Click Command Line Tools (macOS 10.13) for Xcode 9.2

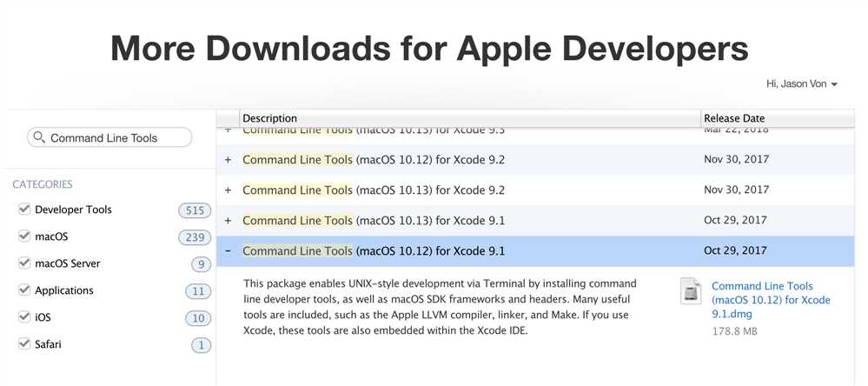point(374,190)
